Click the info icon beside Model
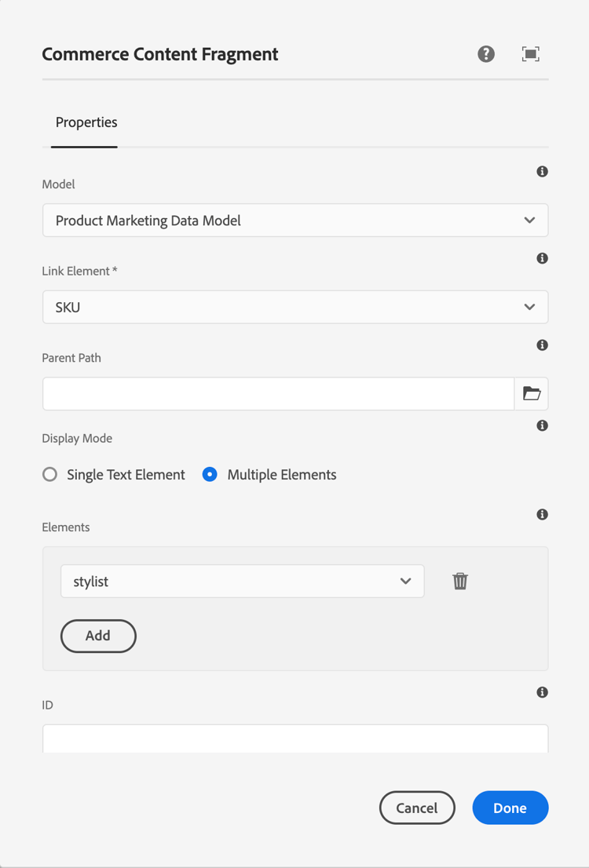The height and width of the screenshot is (868, 589). click(542, 171)
